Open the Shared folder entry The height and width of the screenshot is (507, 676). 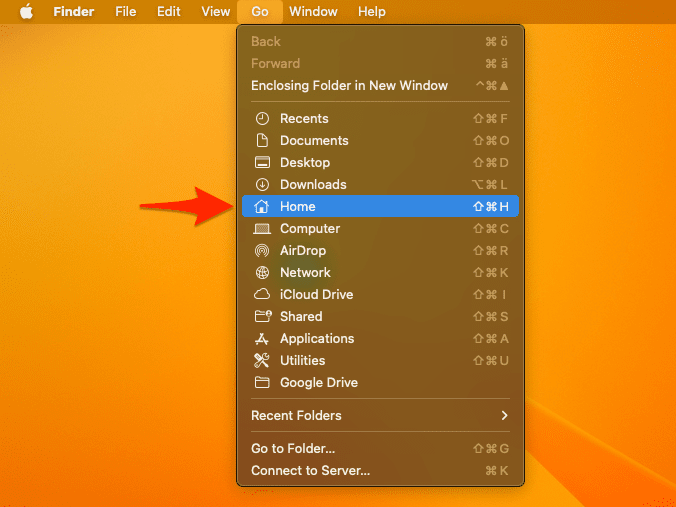click(301, 317)
